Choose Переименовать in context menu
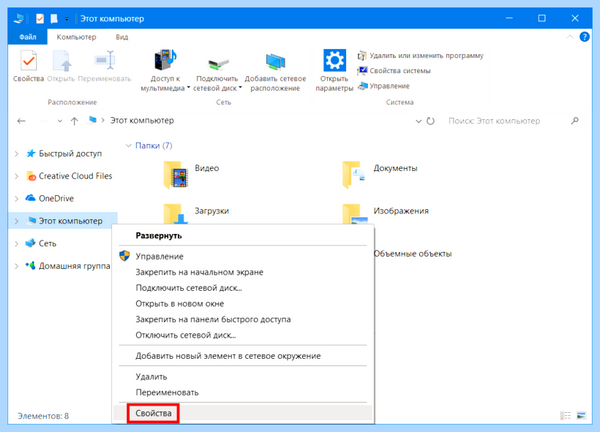The image size is (600, 432). [x=243, y=393]
